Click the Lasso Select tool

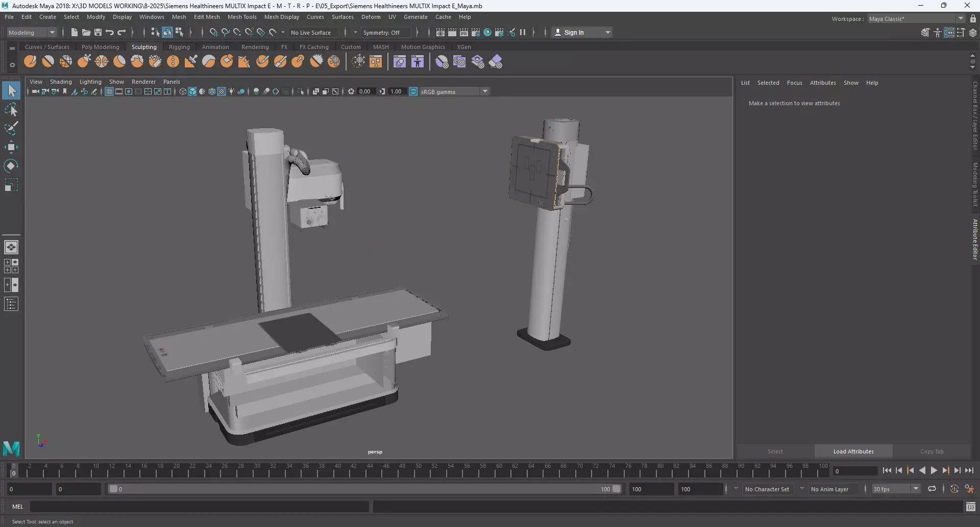[11, 109]
